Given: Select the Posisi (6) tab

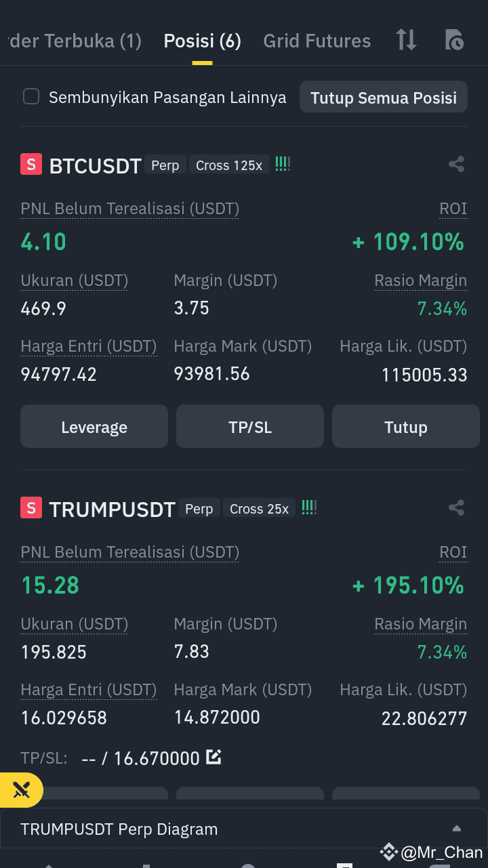Looking at the screenshot, I should (202, 41).
